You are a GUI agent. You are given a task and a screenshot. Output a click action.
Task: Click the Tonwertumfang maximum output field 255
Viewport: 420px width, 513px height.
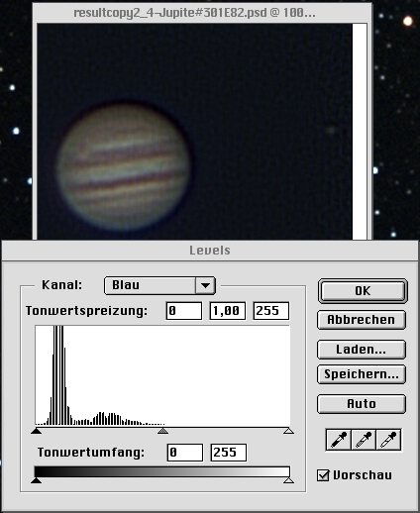pos(229,453)
